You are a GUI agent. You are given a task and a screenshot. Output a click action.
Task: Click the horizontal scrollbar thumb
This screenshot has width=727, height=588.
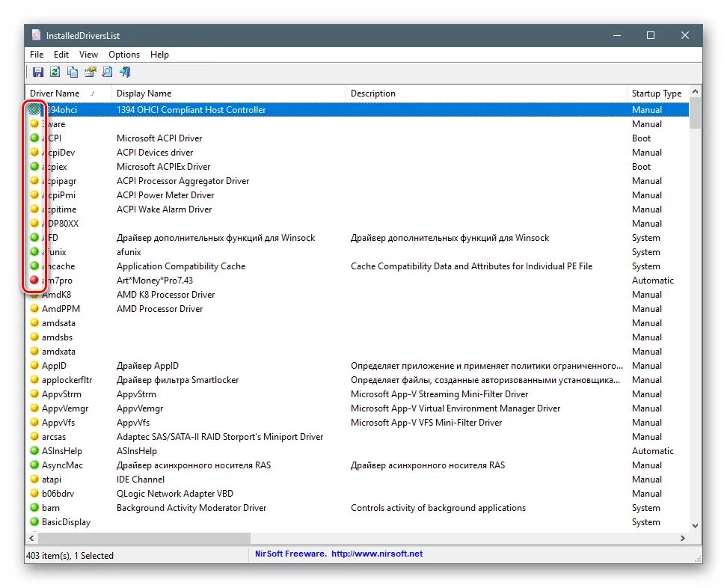coord(144,538)
